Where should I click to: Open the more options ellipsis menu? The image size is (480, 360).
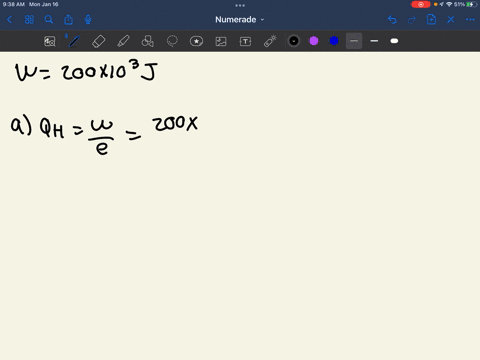click(470, 20)
